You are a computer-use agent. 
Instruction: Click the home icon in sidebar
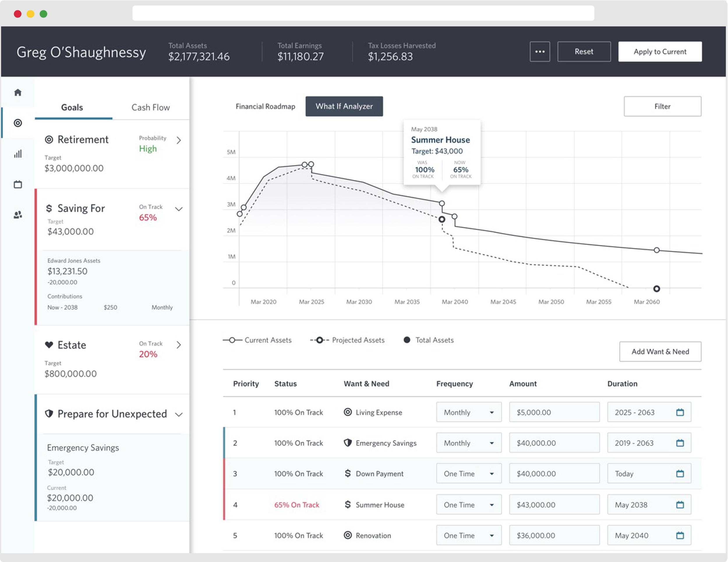click(x=18, y=92)
